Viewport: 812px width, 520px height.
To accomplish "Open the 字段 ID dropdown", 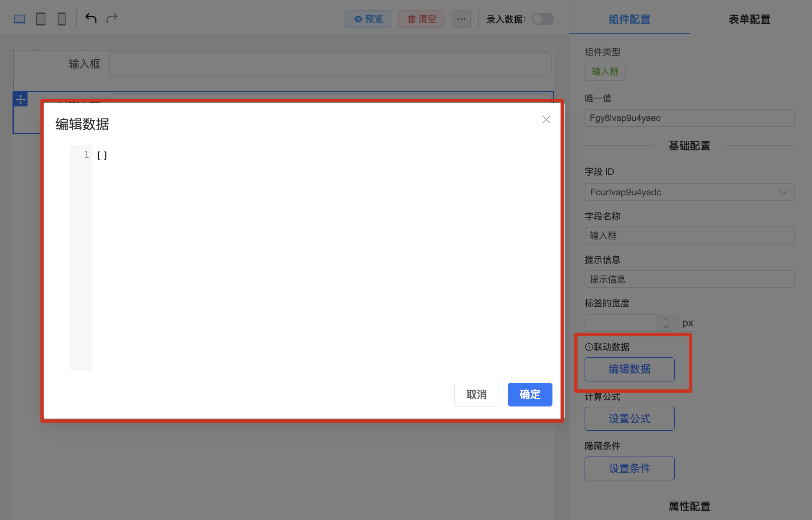I will click(784, 192).
